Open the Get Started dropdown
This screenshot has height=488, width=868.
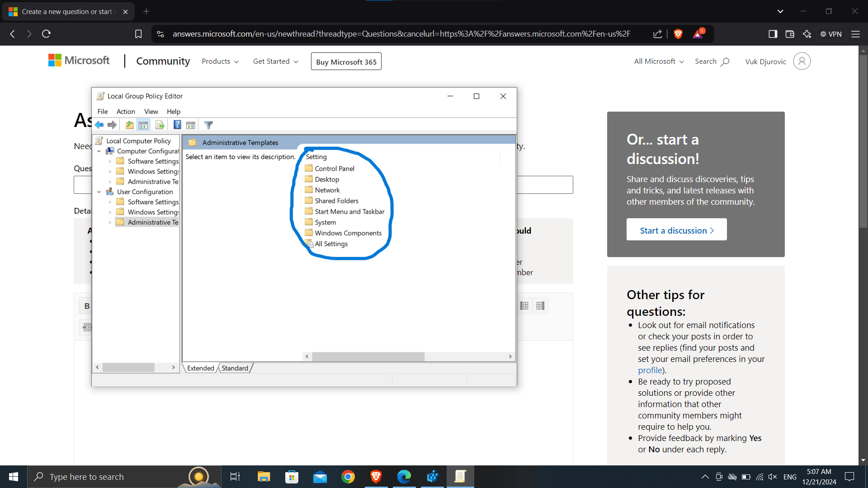point(275,61)
